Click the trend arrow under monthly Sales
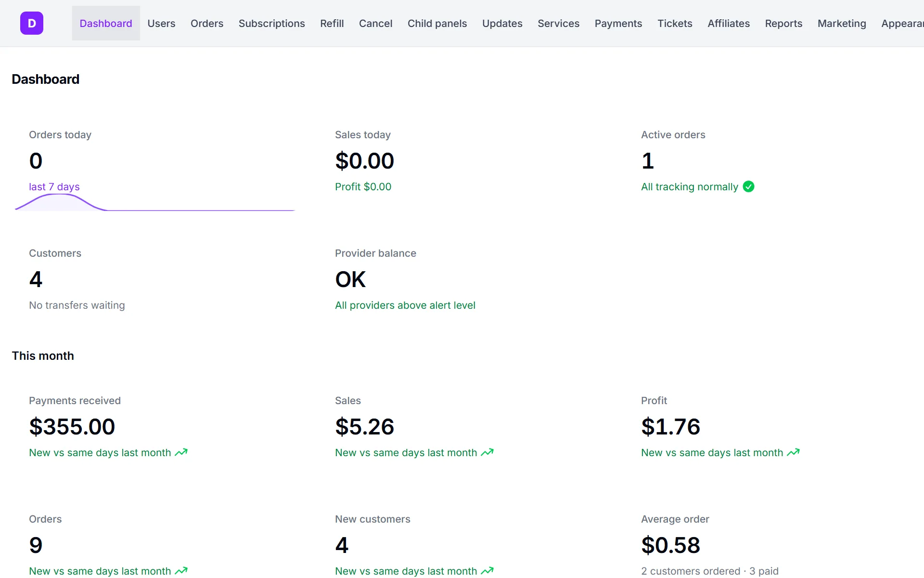Screen dimensions: 924x578 coord(487,452)
